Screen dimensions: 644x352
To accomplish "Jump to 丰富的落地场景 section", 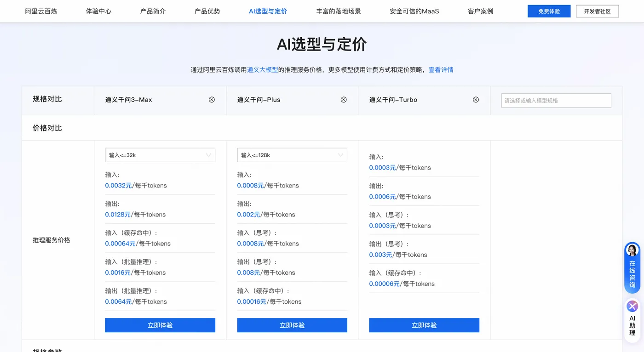I will 339,11.
